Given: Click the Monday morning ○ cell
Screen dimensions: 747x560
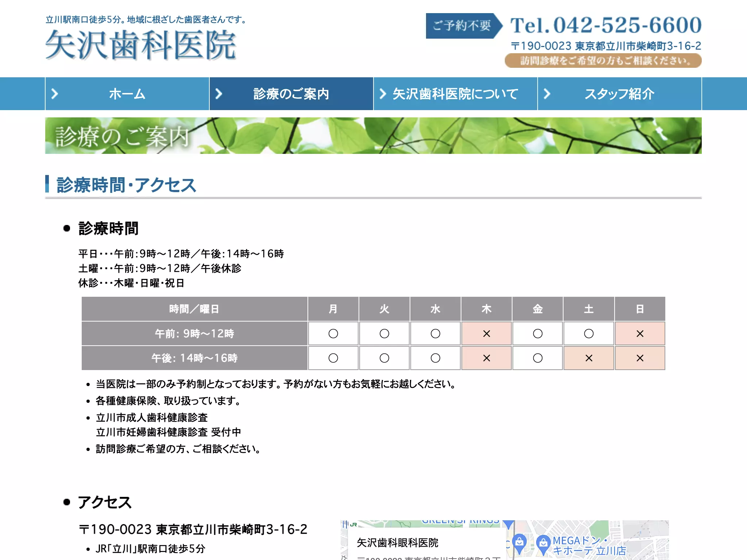Looking at the screenshot, I should [333, 333].
